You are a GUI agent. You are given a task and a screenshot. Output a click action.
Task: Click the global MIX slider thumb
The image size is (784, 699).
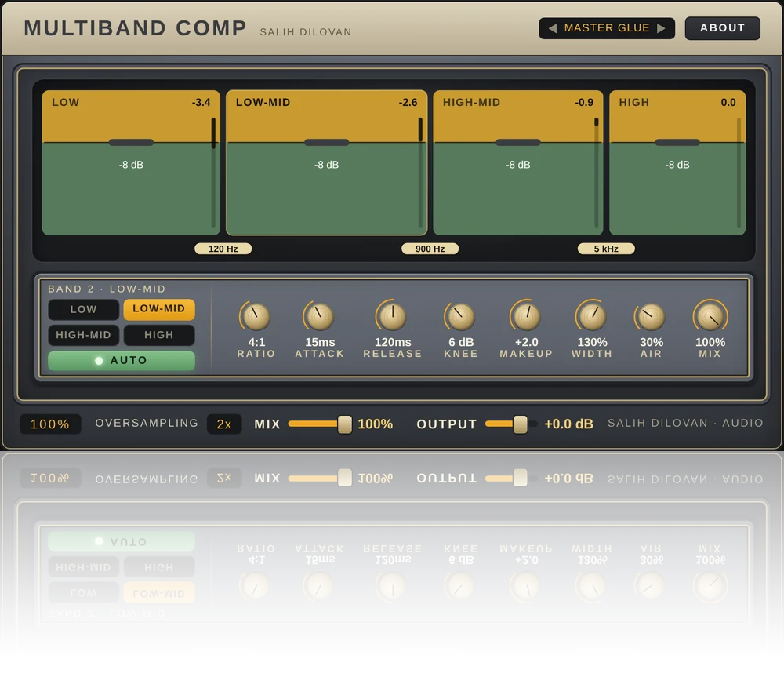[x=344, y=424]
